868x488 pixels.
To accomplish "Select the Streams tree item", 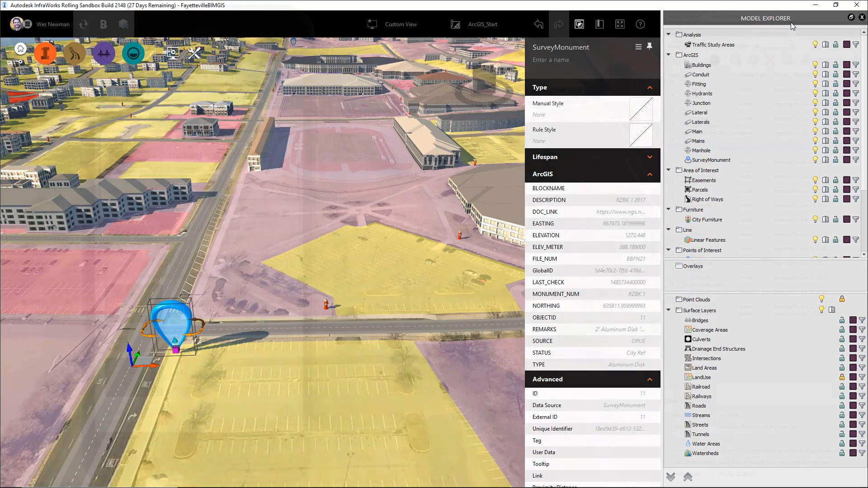I will click(701, 415).
